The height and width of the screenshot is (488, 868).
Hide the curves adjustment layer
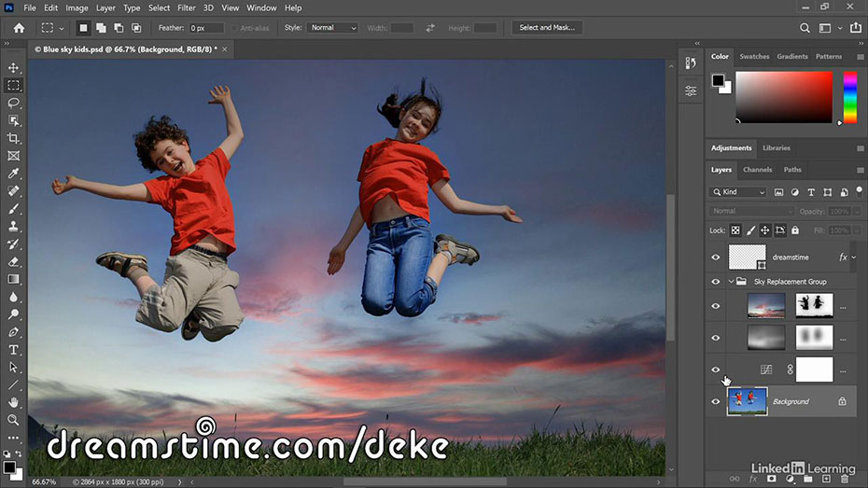click(x=716, y=369)
